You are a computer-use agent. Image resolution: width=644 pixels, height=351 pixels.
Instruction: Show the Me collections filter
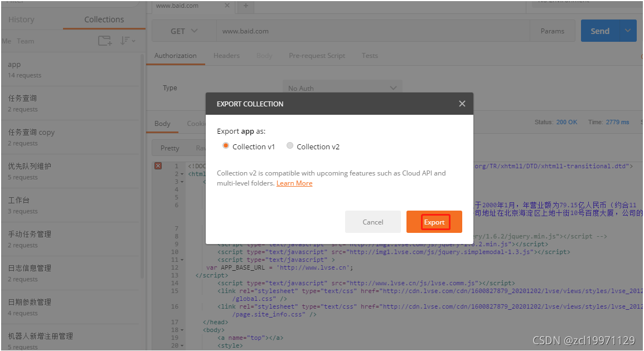click(6, 41)
